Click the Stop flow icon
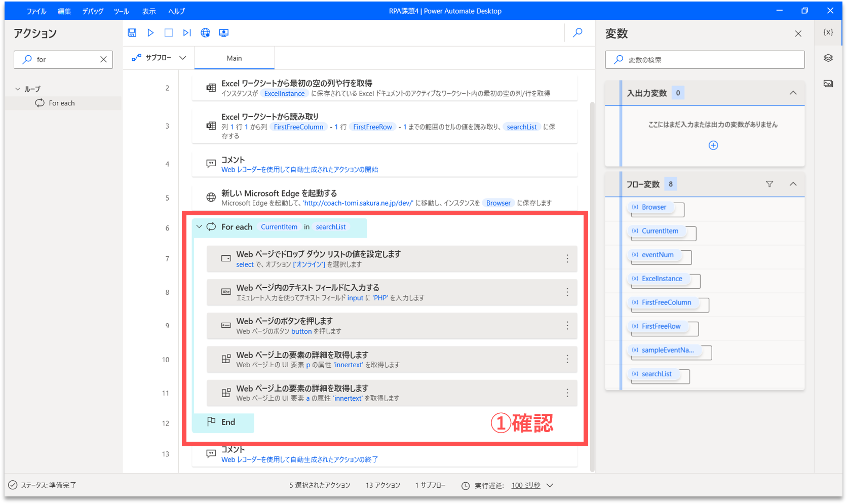Screen dimensions: 847x504 (x=169, y=33)
